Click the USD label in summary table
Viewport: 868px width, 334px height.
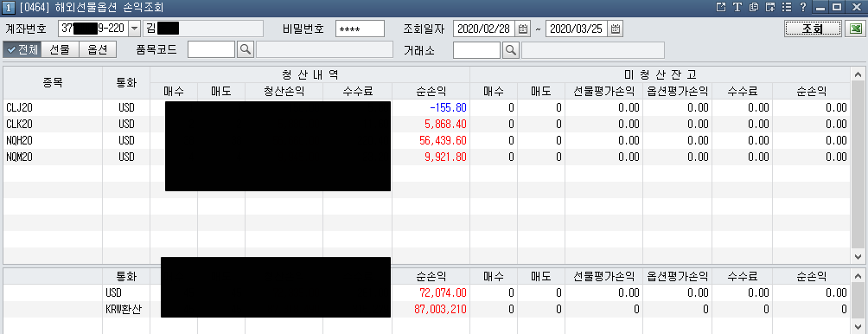pyautogui.click(x=113, y=292)
